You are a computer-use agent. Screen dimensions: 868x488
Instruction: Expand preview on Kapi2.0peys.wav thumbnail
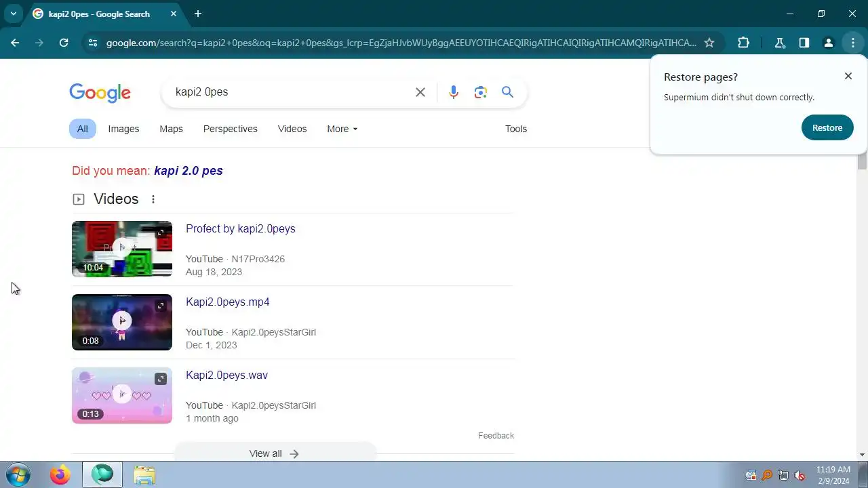pos(161,379)
